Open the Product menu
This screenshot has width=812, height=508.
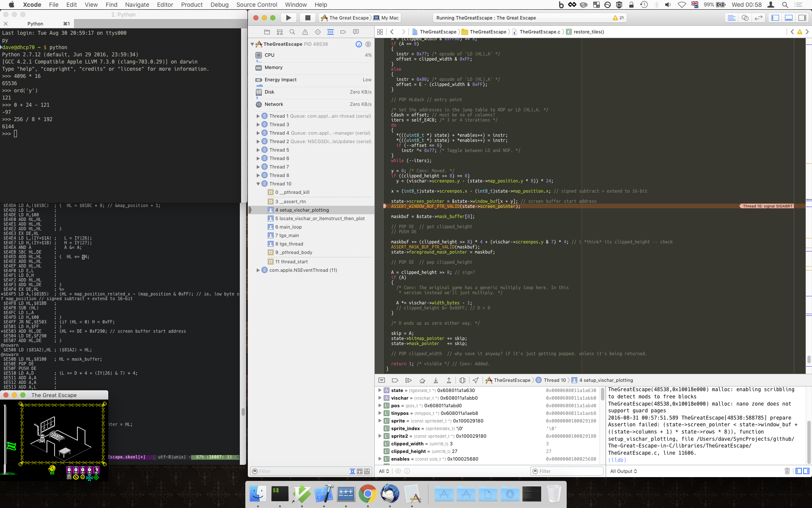point(192,5)
